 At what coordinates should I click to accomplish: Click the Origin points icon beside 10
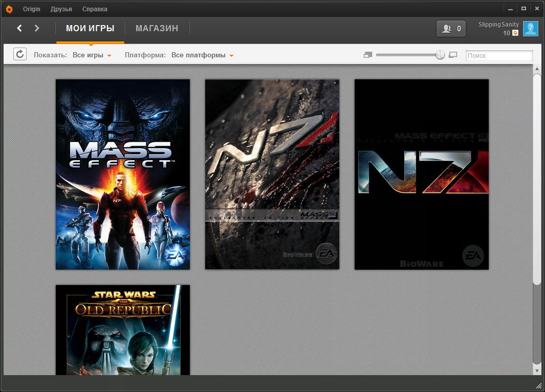(515, 33)
